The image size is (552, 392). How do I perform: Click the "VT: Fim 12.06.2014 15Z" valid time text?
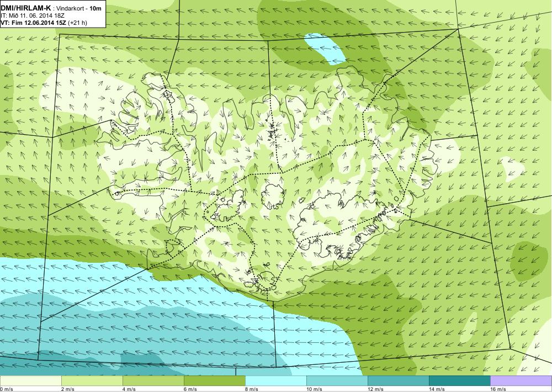[x=34, y=23]
